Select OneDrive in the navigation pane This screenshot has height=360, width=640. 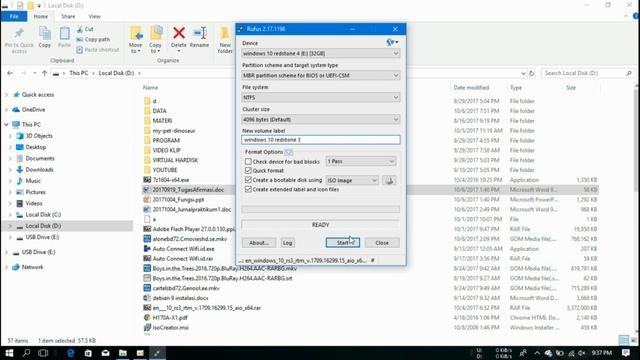click(x=33, y=110)
